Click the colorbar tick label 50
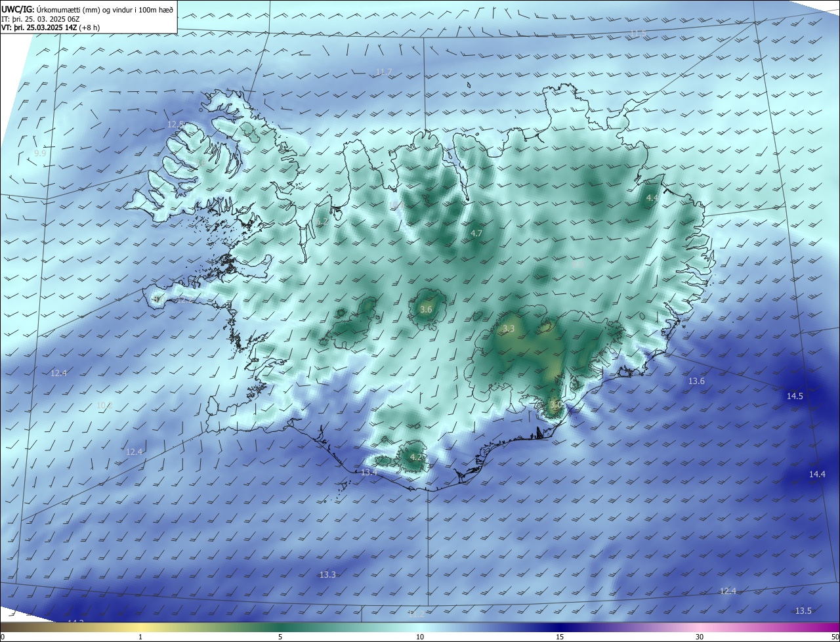840x642 pixels. pos(835,637)
